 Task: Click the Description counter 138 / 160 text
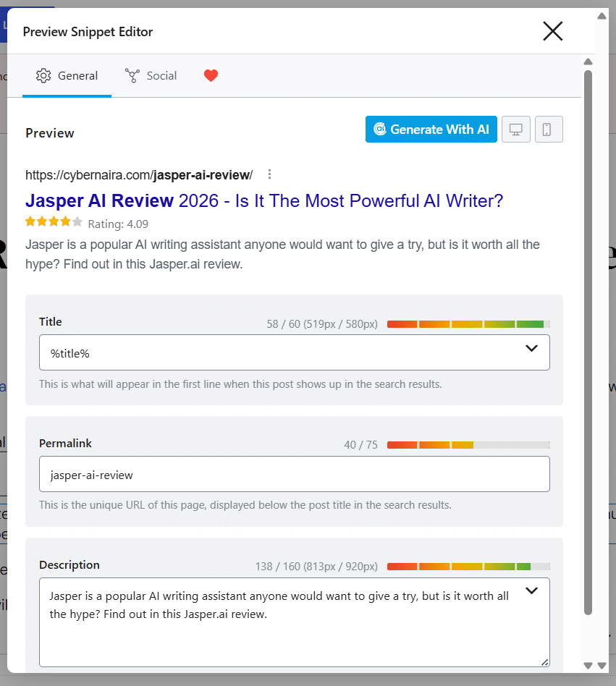click(316, 567)
